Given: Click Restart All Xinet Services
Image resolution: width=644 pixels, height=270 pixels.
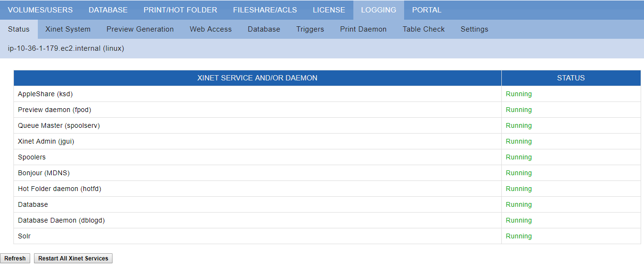Looking at the screenshot, I should pos(73,259).
